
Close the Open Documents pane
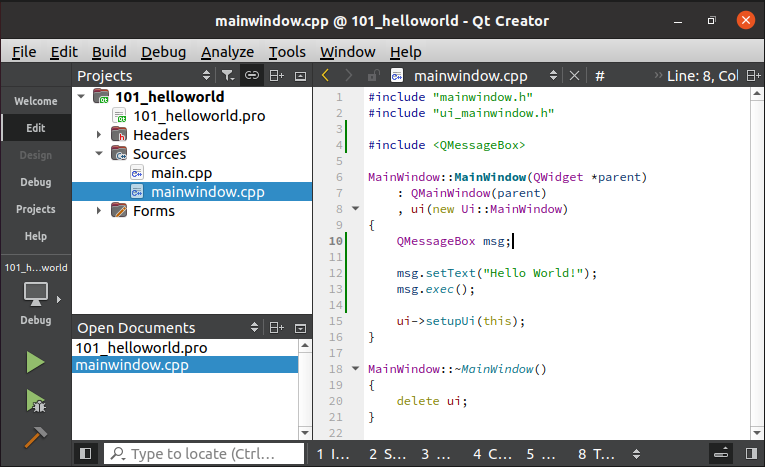coord(301,328)
